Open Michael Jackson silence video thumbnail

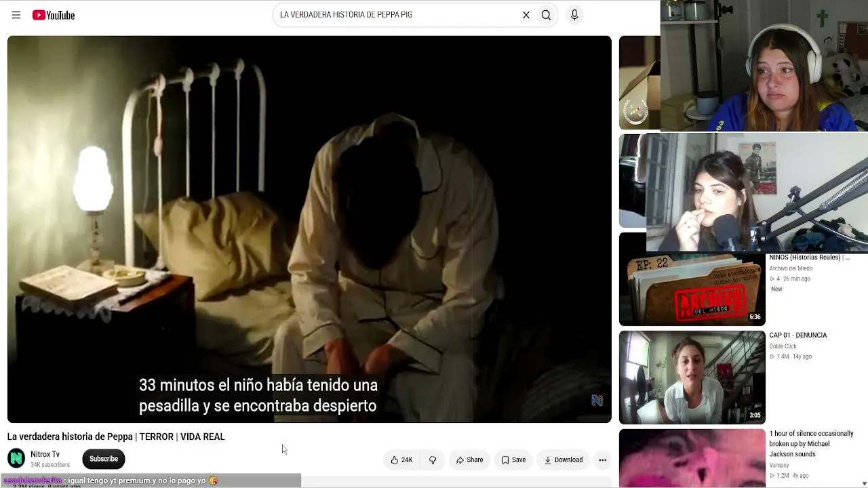pos(692,458)
